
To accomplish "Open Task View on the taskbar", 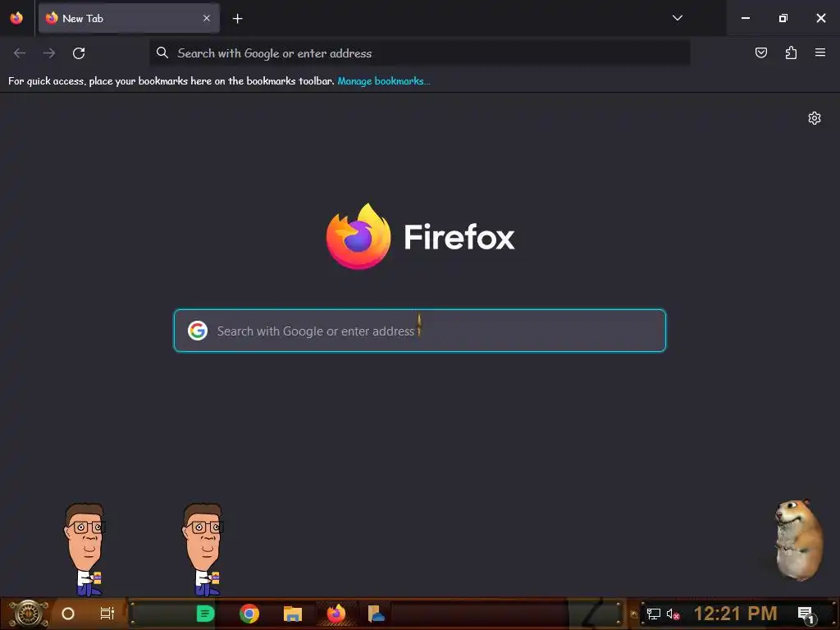I will click(107, 614).
